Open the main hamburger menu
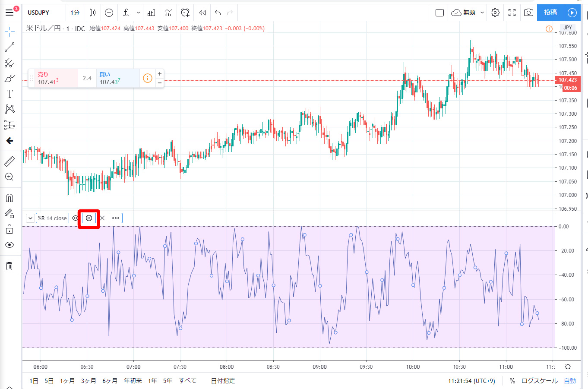588x389 pixels. point(9,13)
